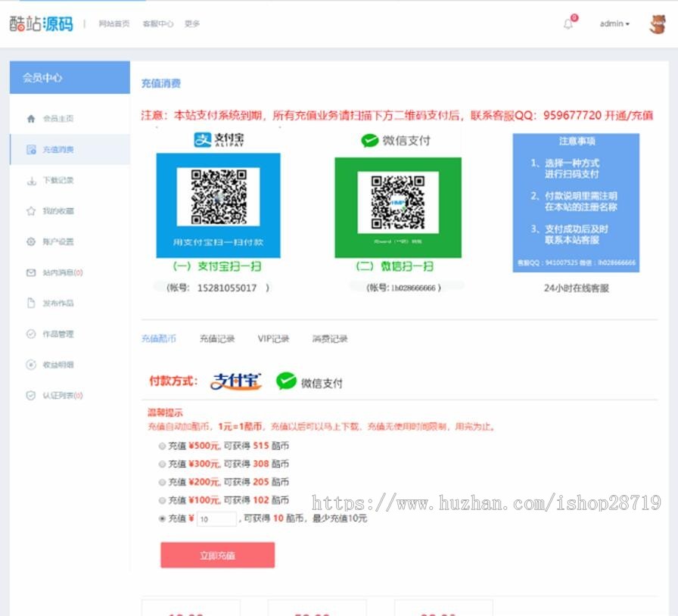Screen dimensions: 678x616
Task: Expand the 更多 menu in top navigation
Action: click(x=191, y=23)
